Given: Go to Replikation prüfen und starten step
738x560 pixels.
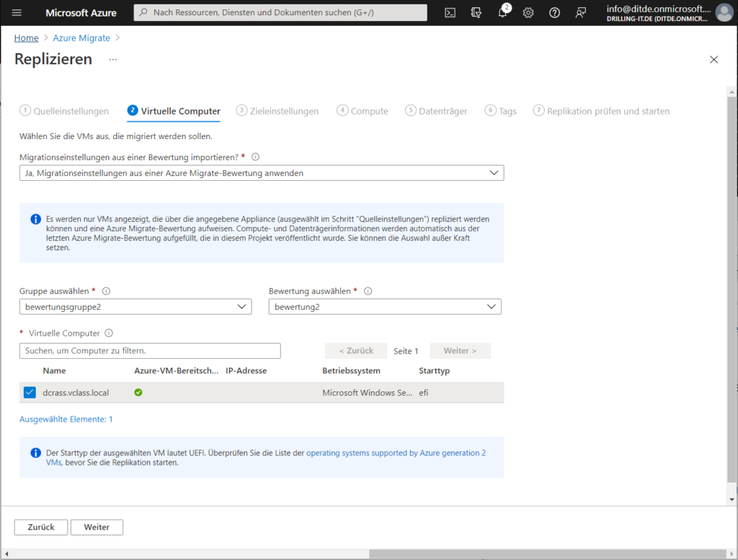Looking at the screenshot, I should click(601, 111).
